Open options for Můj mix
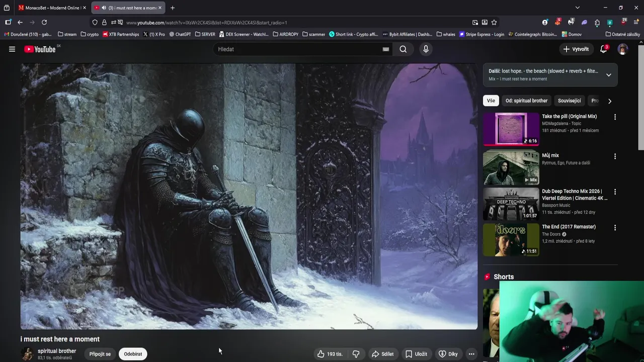644x362 pixels. click(615, 156)
